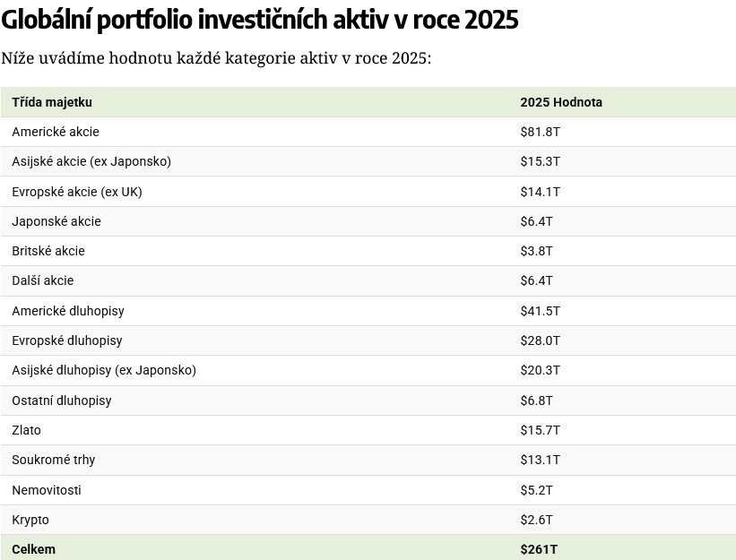Select the 'Americké akcie' row label
The height and width of the screenshot is (560, 736).
[56, 132]
